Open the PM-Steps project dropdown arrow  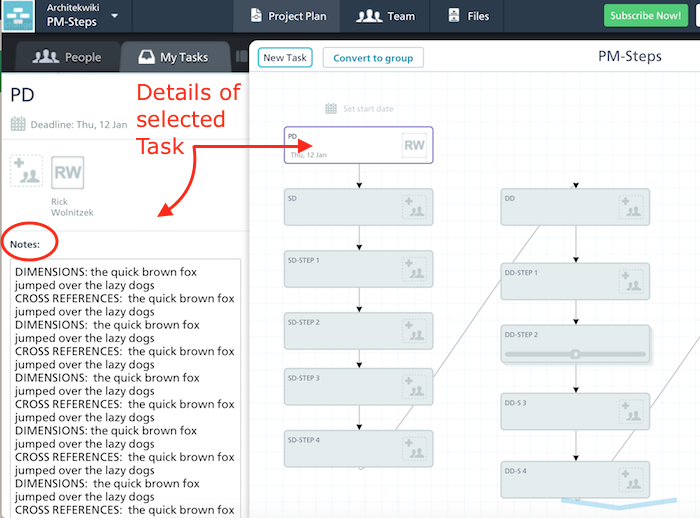pos(115,16)
